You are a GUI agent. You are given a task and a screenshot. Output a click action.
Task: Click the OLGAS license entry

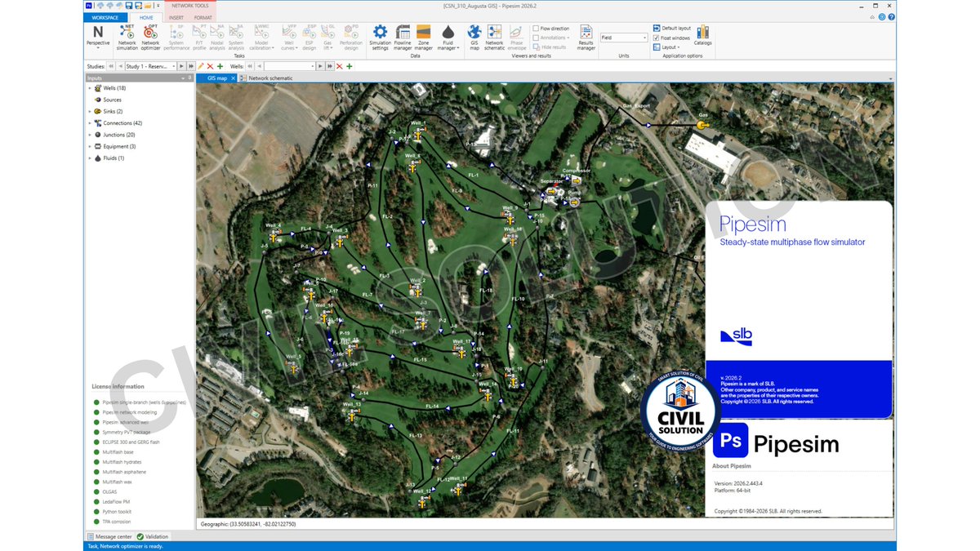point(106,491)
